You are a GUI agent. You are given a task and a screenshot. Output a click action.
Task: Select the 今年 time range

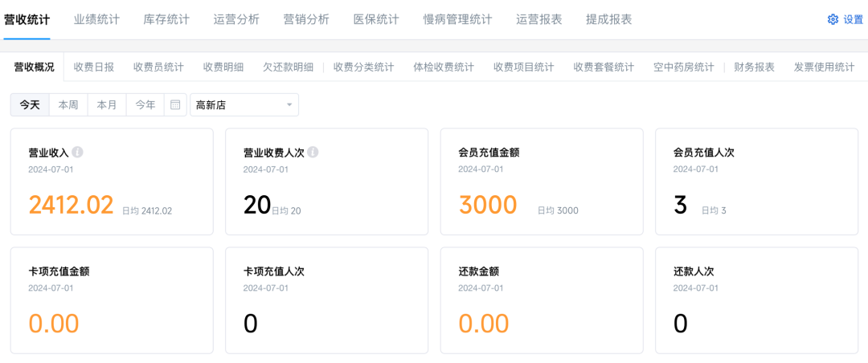145,104
